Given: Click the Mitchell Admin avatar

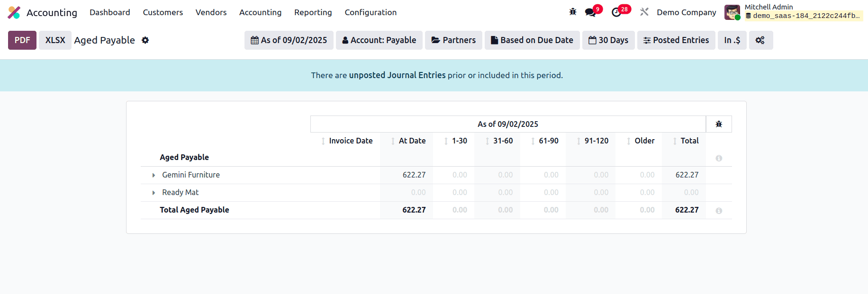Looking at the screenshot, I should click(732, 12).
